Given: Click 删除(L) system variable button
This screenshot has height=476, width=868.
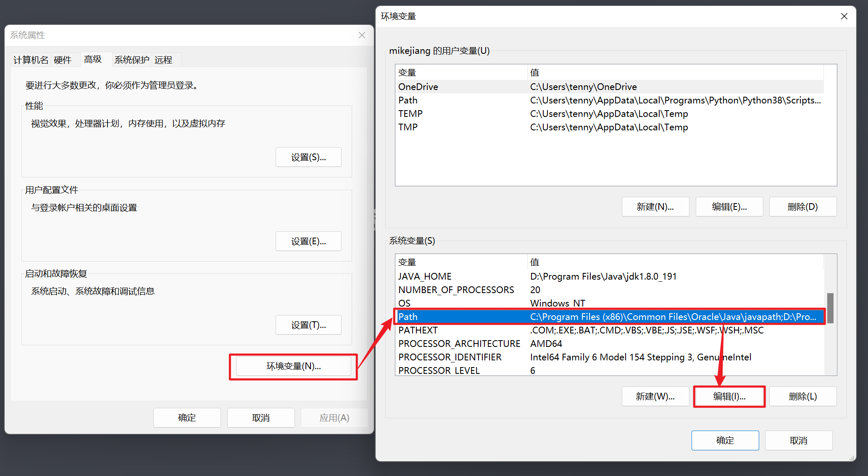Looking at the screenshot, I should coord(802,397).
